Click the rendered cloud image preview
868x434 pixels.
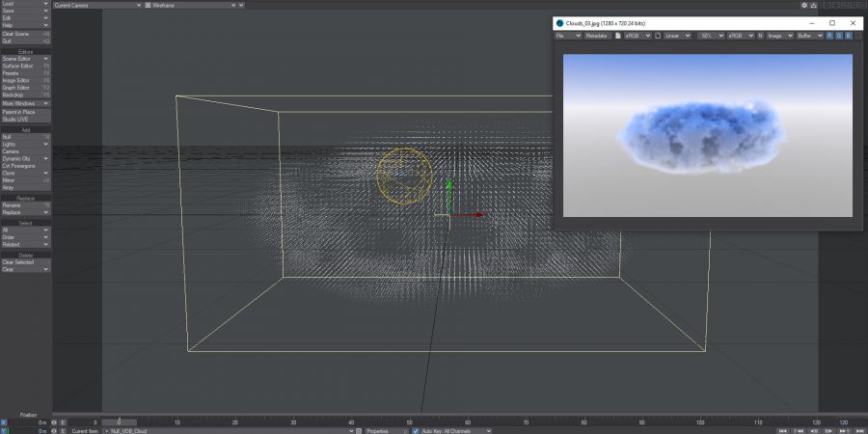(x=708, y=135)
